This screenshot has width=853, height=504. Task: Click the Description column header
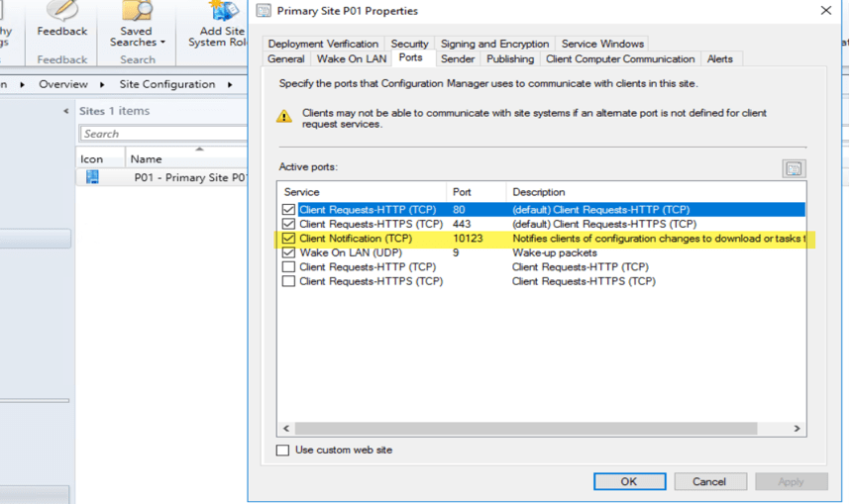tap(656, 192)
